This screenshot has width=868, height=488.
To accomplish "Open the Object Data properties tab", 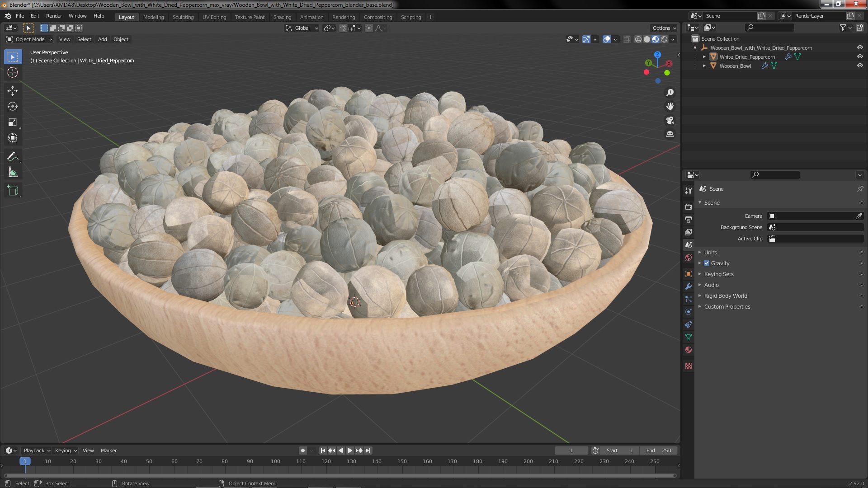I will pos(689,337).
